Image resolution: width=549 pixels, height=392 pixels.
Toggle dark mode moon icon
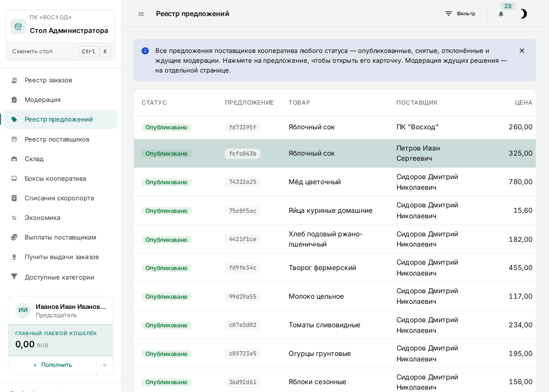524,14
